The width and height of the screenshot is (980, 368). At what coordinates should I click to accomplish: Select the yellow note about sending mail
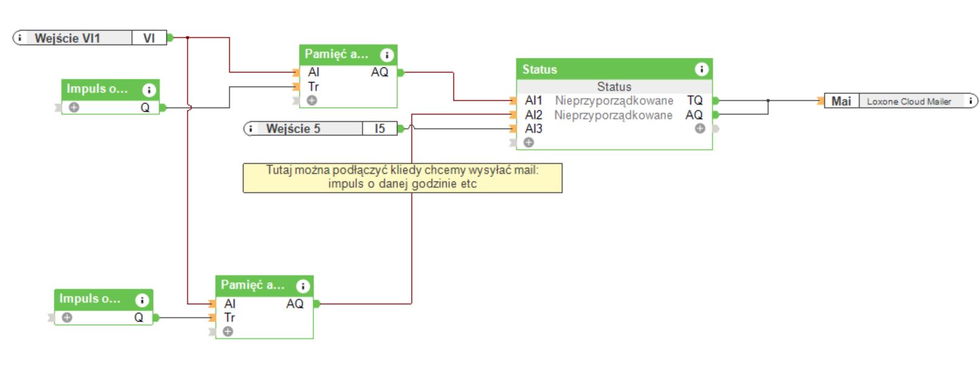click(x=402, y=177)
